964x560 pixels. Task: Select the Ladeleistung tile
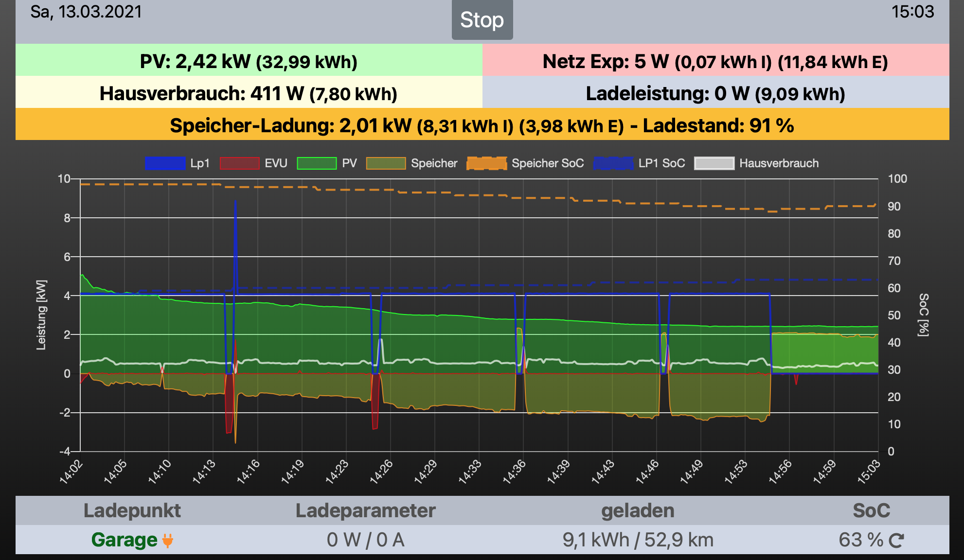(x=715, y=93)
